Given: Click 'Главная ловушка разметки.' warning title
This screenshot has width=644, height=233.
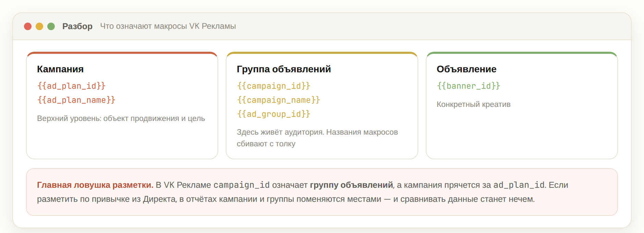Looking at the screenshot, I should [95, 185].
